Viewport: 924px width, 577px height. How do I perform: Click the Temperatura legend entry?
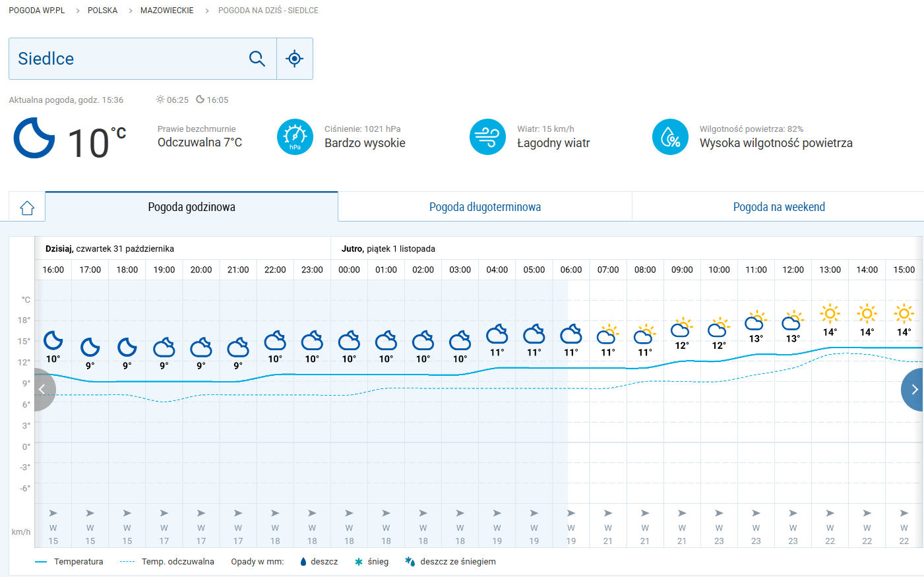78,562
